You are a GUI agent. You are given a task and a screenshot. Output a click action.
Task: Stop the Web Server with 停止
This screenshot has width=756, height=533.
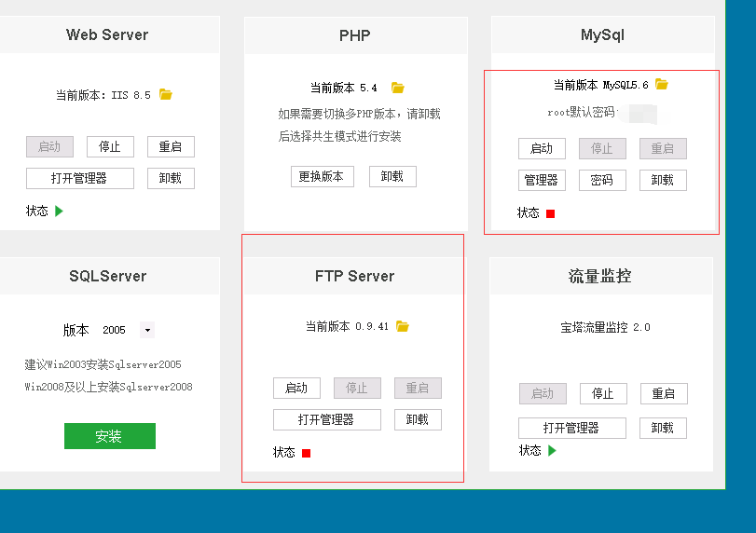pyautogui.click(x=110, y=146)
